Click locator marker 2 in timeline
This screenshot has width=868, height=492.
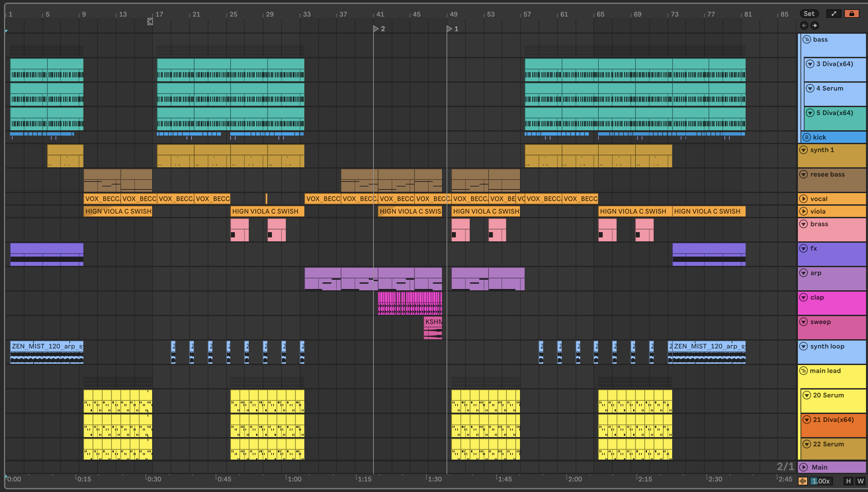point(376,29)
